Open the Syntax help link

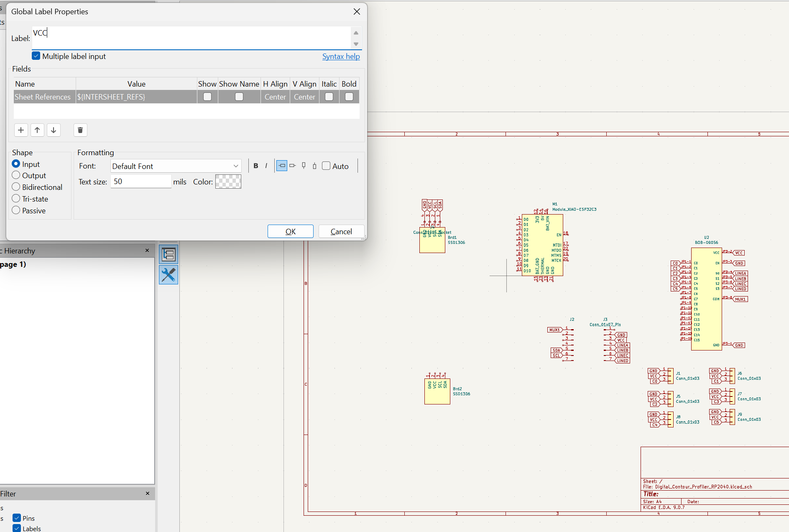pos(341,56)
